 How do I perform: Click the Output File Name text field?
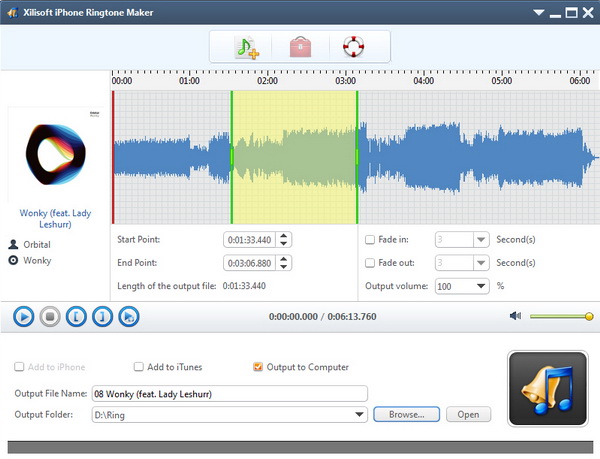tap(228, 393)
